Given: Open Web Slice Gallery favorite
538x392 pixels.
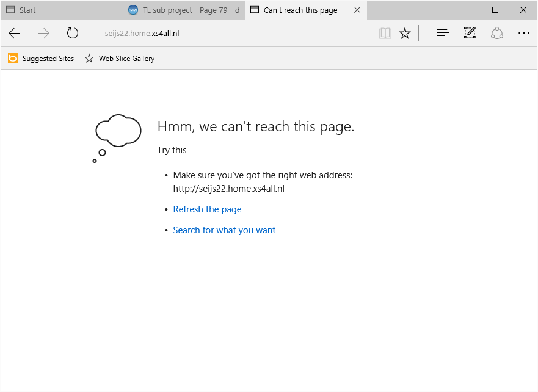Looking at the screenshot, I should (x=120, y=58).
